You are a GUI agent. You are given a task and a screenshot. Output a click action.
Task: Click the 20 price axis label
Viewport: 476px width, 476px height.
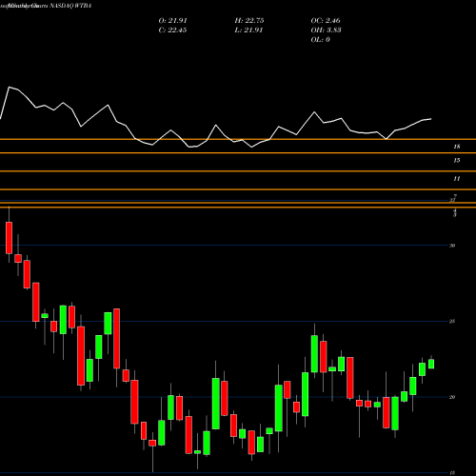click(x=452, y=397)
